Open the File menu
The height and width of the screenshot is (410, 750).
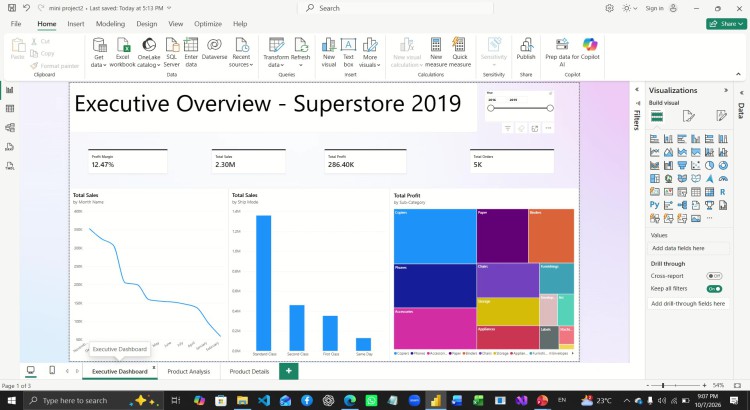[16, 24]
